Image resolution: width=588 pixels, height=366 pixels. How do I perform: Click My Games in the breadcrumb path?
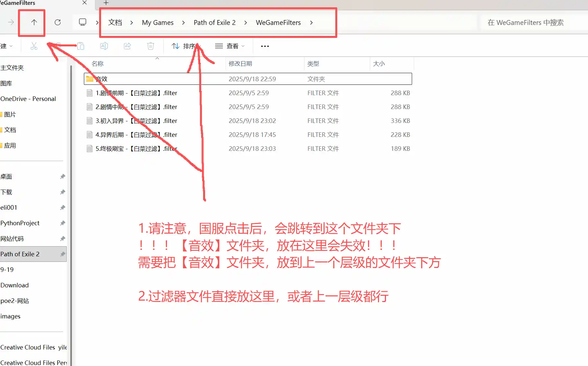click(x=157, y=23)
